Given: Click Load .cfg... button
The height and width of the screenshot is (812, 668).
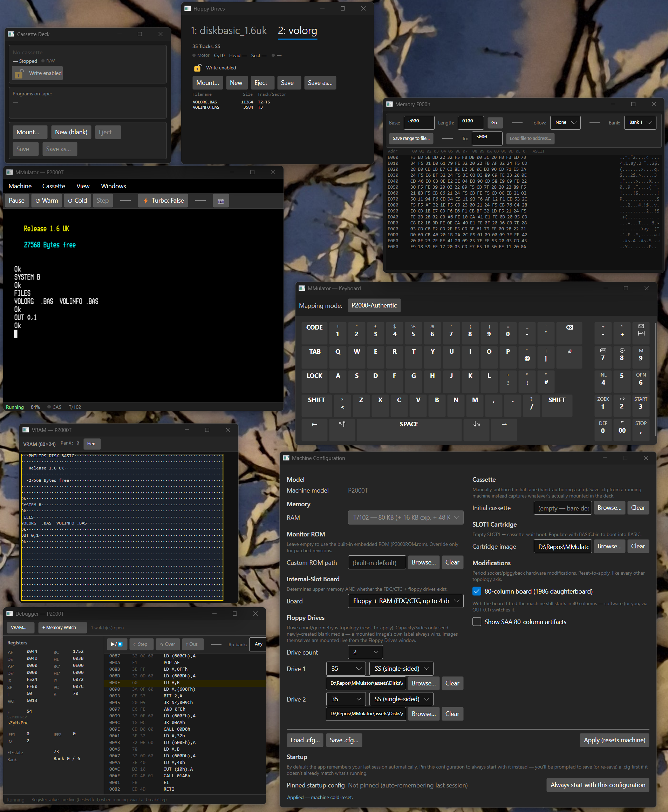Looking at the screenshot, I should tap(305, 740).
